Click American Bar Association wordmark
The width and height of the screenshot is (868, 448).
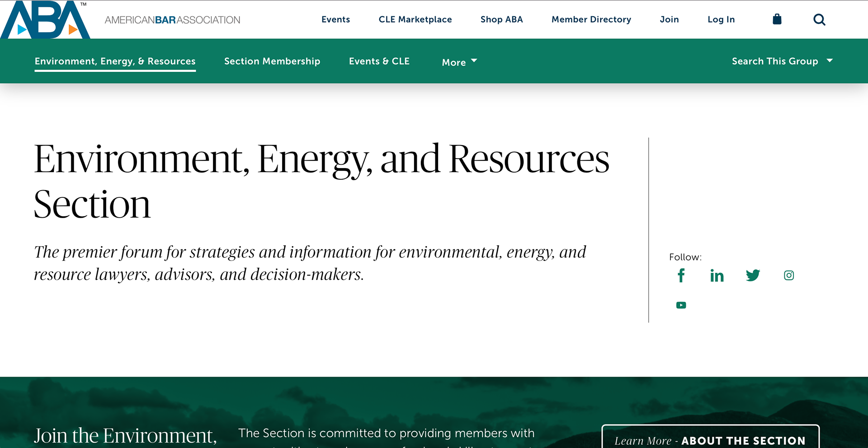click(172, 20)
